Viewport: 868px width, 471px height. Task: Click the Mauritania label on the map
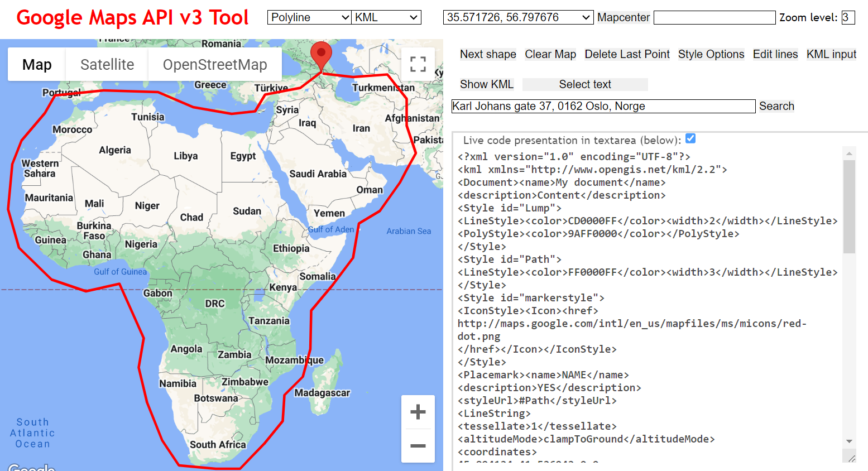point(49,198)
